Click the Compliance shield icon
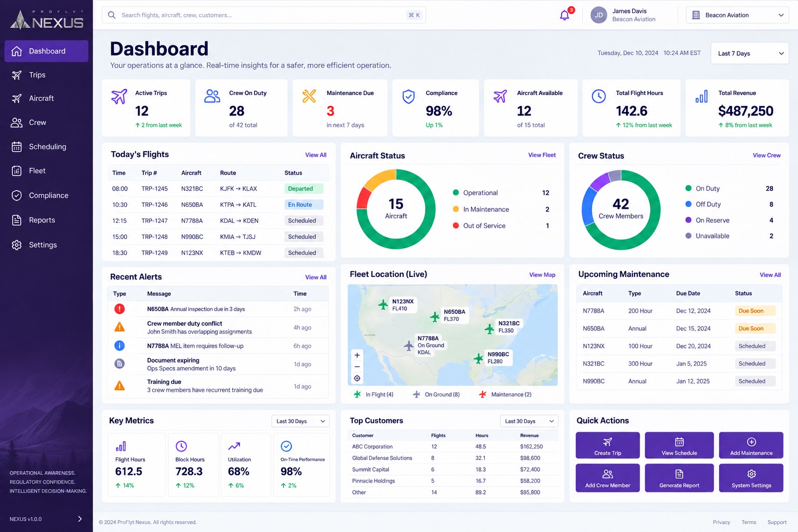The image size is (798, 532). (x=409, y=97)
